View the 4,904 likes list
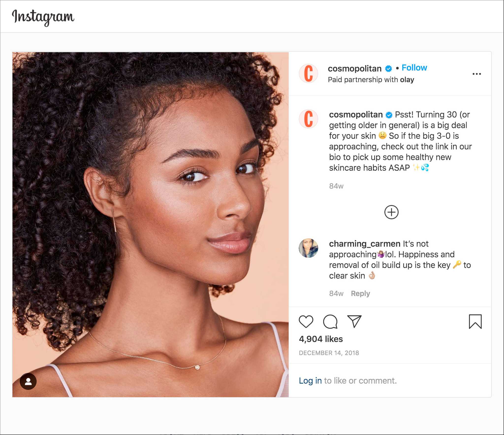The height and width of the screenshot is (435, 504). pos(321,339)
